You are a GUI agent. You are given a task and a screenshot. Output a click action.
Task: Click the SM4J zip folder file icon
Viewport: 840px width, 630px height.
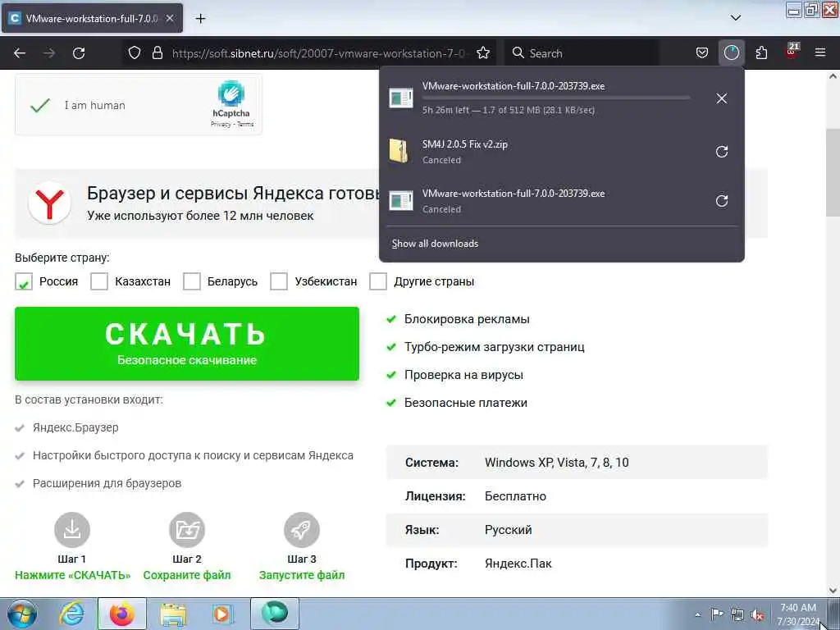399,151
